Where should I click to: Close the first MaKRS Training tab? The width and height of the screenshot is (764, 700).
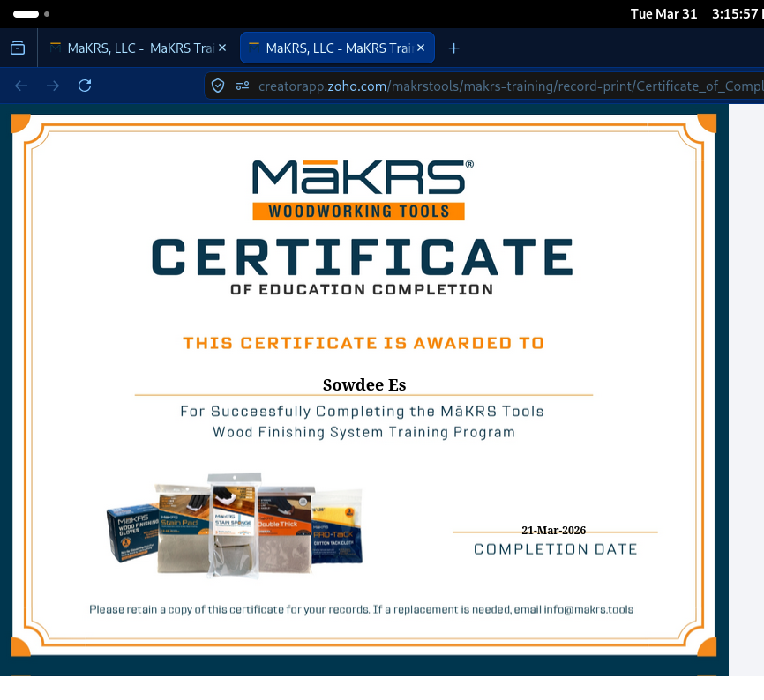(x=222, y=48)
